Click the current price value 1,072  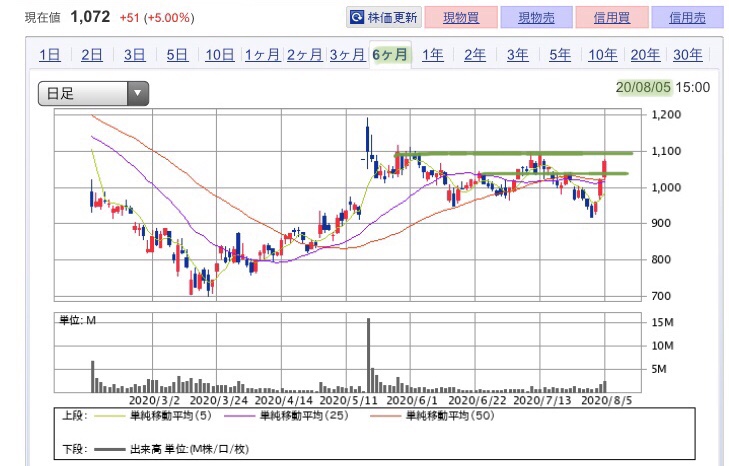pos(90,17)
